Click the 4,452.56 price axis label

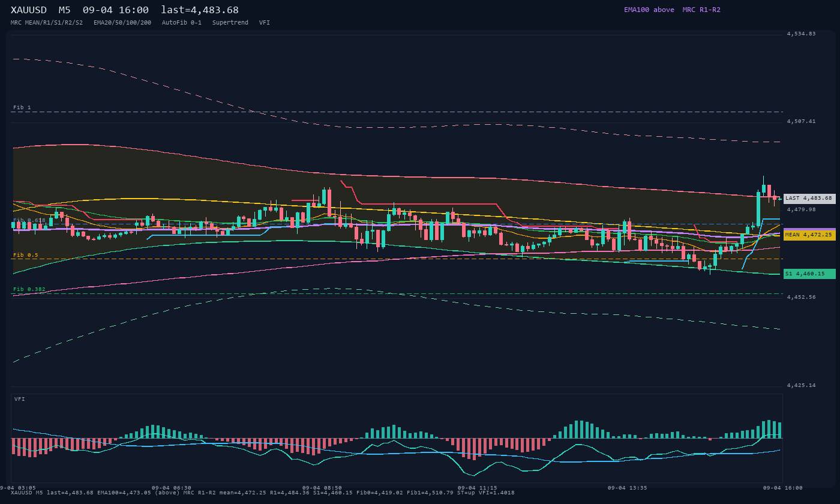point(801,297)
